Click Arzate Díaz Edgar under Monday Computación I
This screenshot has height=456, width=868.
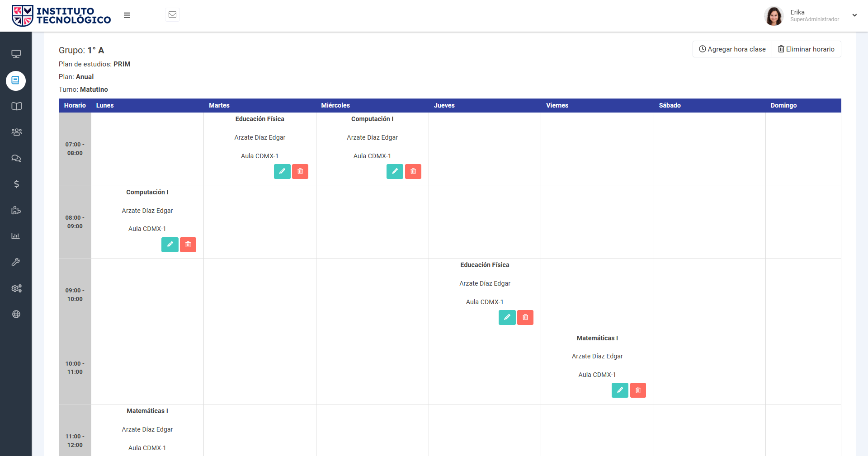[147, 211]
